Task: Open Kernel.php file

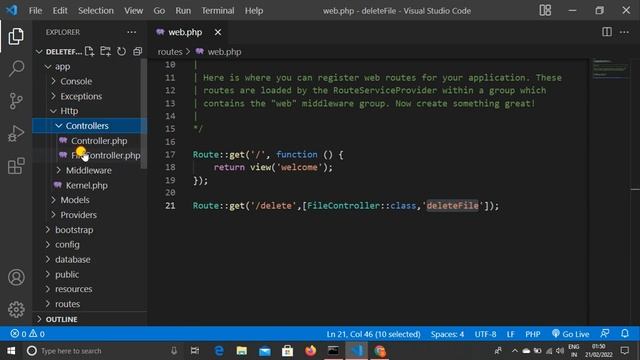Action: pos(87,185)
